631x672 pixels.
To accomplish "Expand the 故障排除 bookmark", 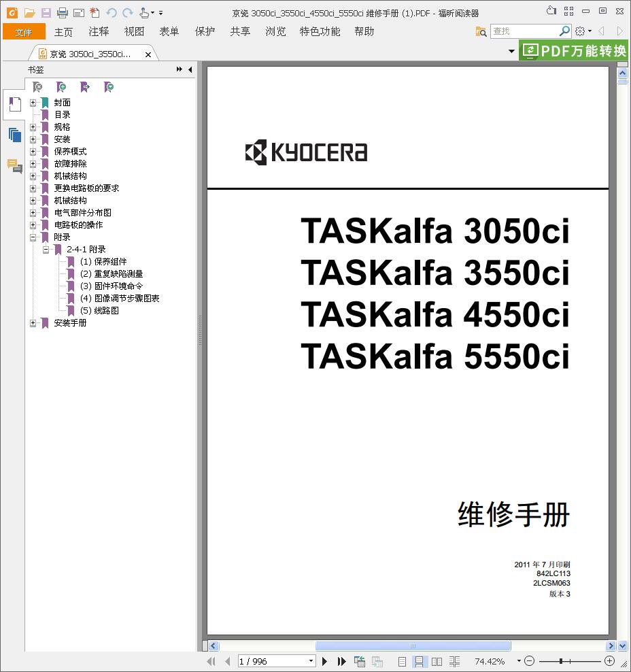I will 33,164.
